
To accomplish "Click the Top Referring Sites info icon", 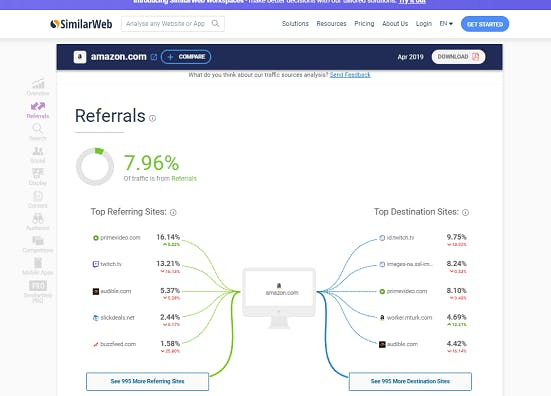I will (x=173, y=212).
